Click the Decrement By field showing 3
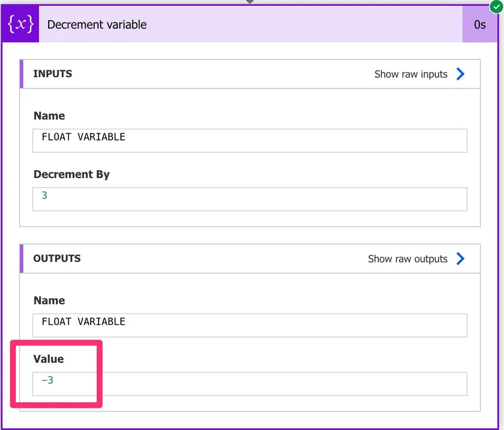The width and height of the screenshot is (504, 430). point(250,199)
